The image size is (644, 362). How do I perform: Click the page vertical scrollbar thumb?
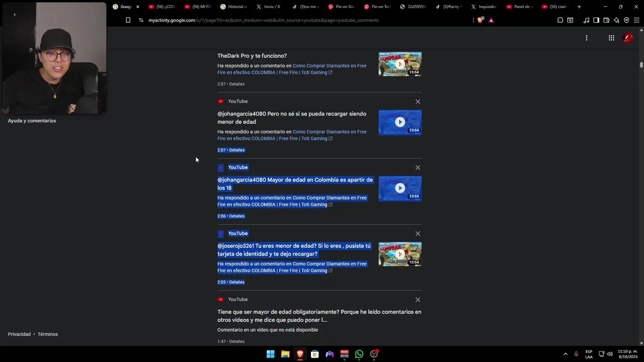pos(641,65)
